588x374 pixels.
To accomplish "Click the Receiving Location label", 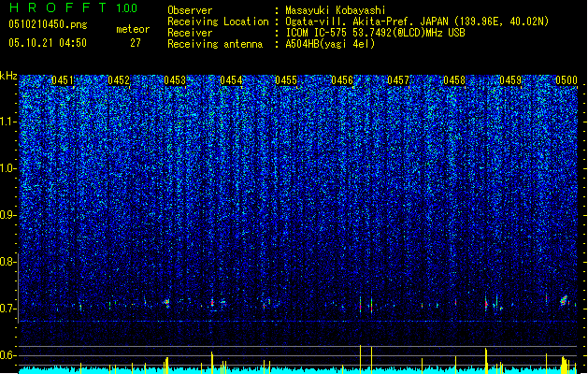I will tap(218, 22).
